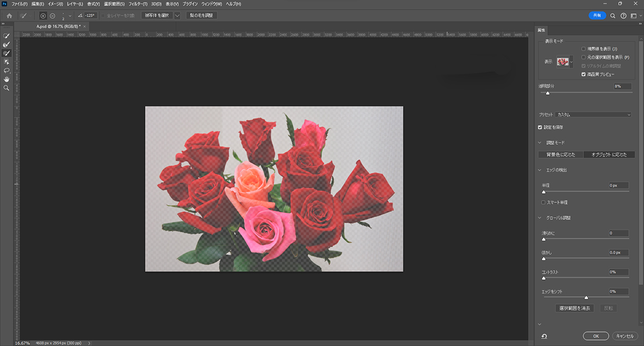Select the Refine Edge Brush tool
The image size is (644, 346).
[6, 45]
